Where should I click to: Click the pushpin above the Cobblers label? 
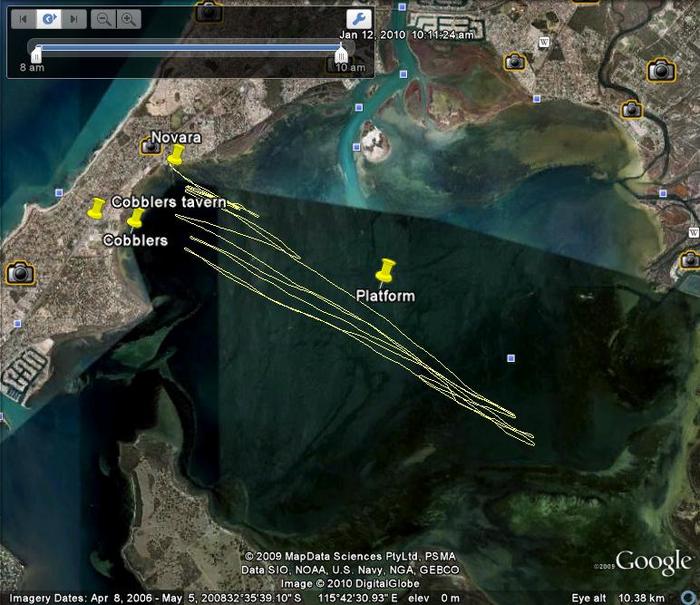[x=135, y=218]
